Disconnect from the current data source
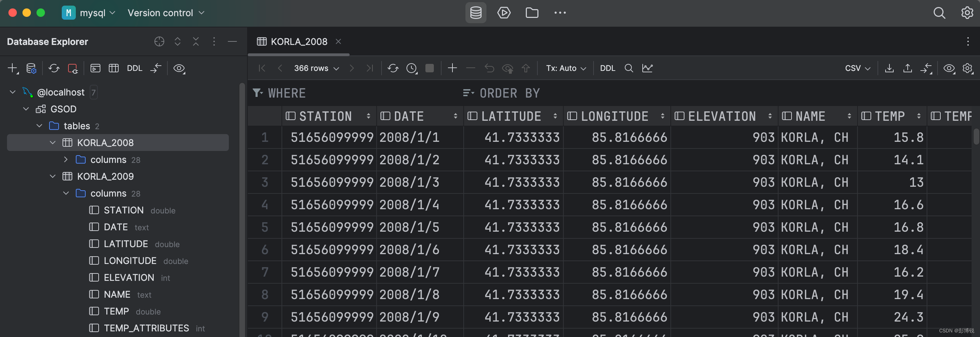980x337 pixels. tap(73, 68)
